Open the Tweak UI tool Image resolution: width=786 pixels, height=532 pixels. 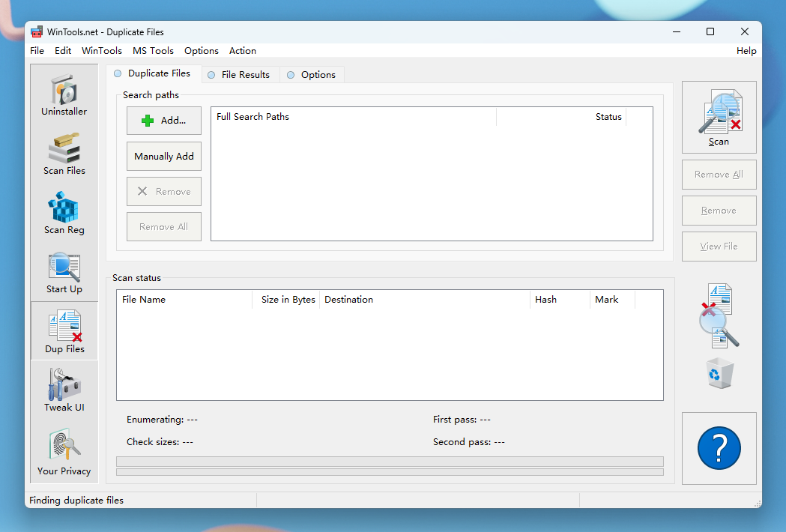64,390
